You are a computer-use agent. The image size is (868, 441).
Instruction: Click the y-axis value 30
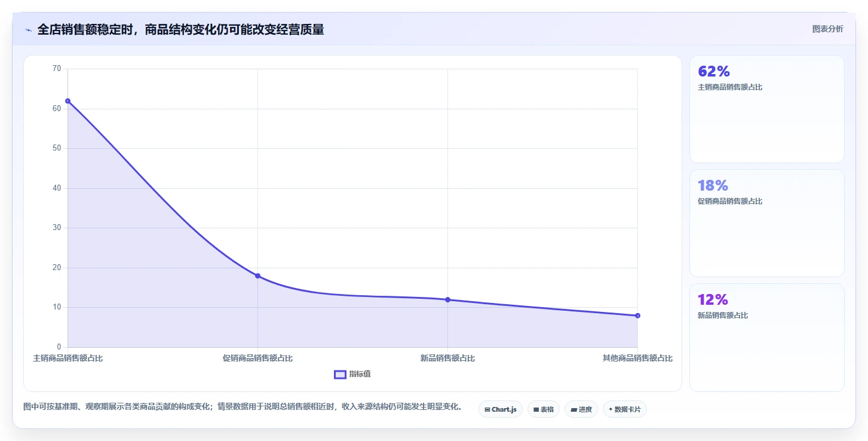57,228
